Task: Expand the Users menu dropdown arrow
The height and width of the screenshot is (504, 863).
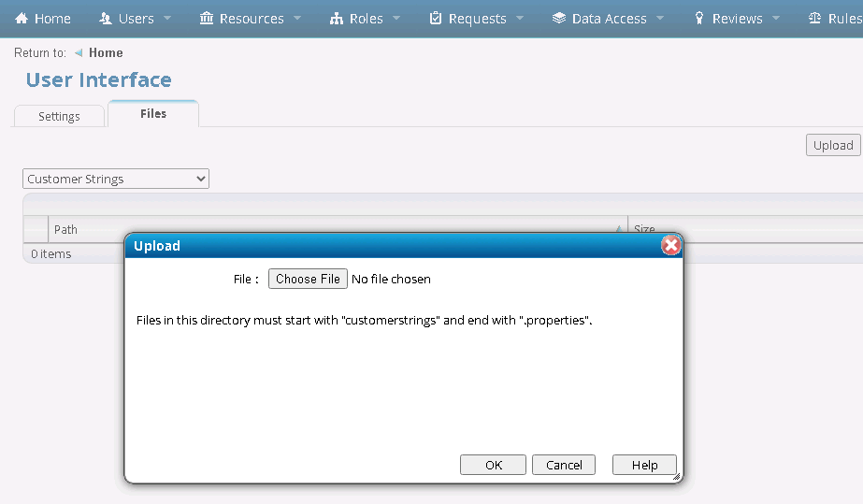Action: [x=167, y=19]
